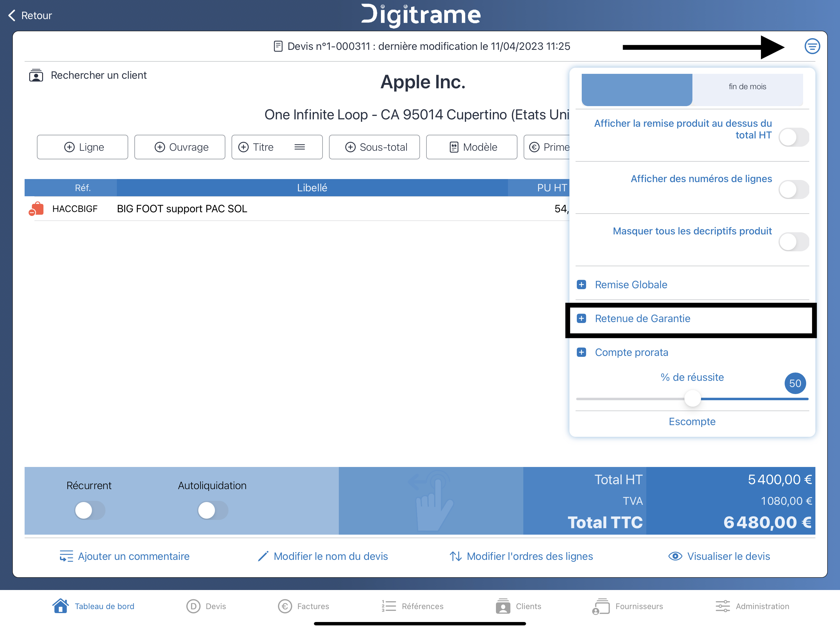The width and height of the screenshot is (840, 630).
Task: Click the PU HT column header
Action: 552,188
